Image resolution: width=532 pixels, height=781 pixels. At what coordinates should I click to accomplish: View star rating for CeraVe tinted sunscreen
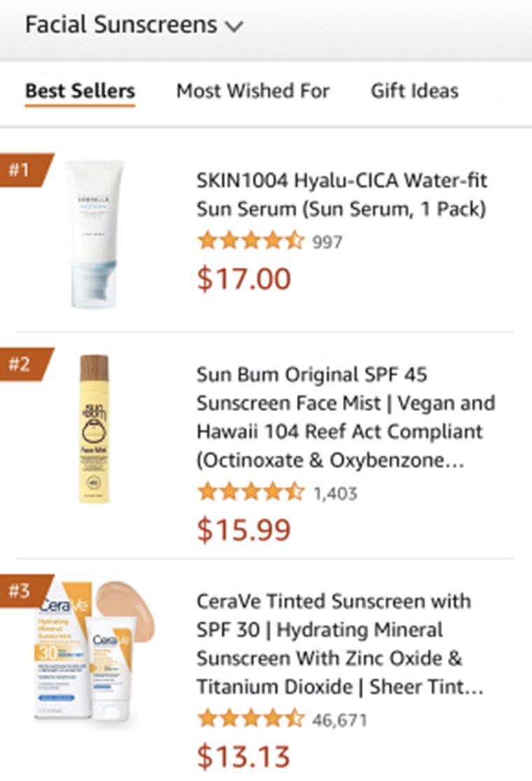tap(251, 719)
